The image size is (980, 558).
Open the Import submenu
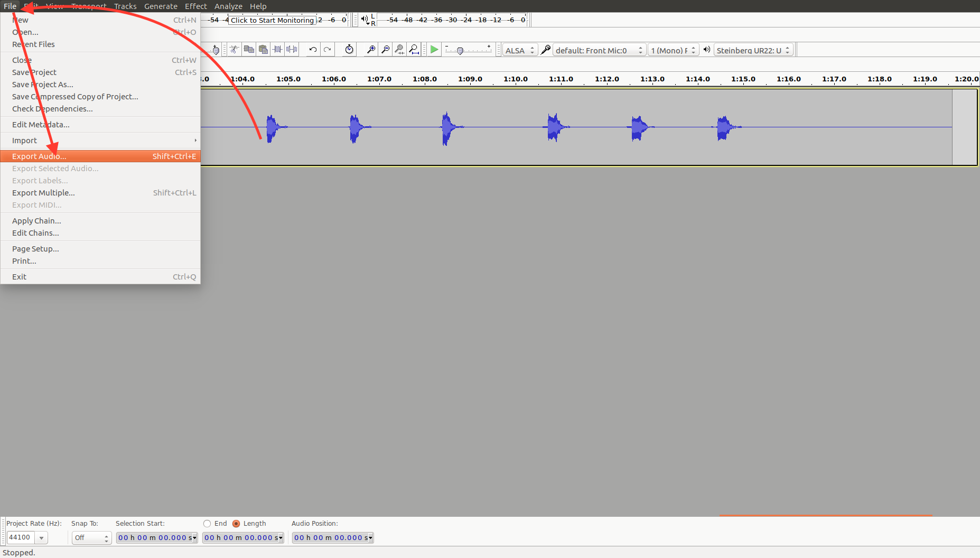[25, 141]
